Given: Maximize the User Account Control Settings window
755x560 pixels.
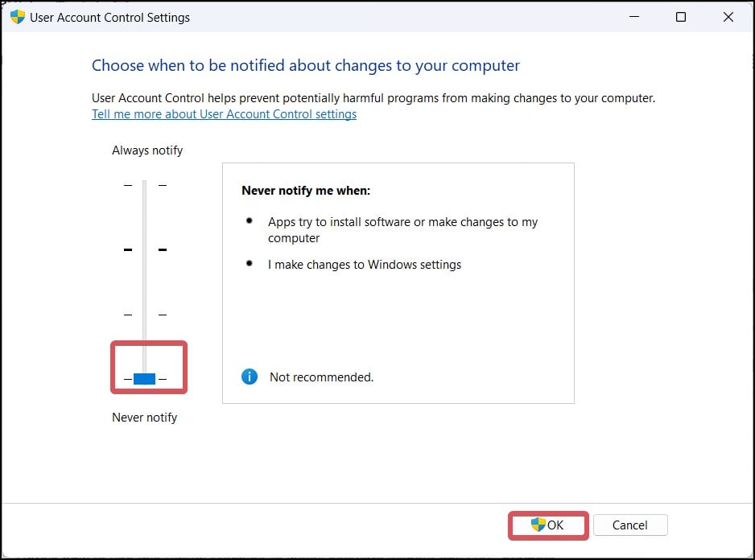Looking at the screenshot, I should [681, 17].
